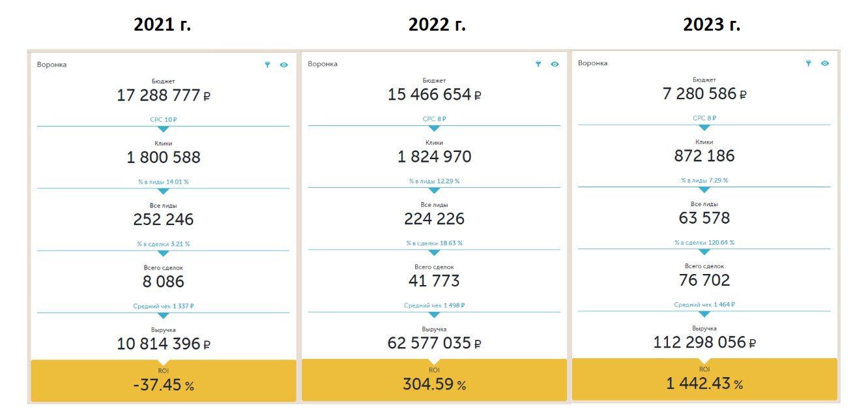
Task: Select the 2021 budget value 17 288 777
Action: [158, 95]
